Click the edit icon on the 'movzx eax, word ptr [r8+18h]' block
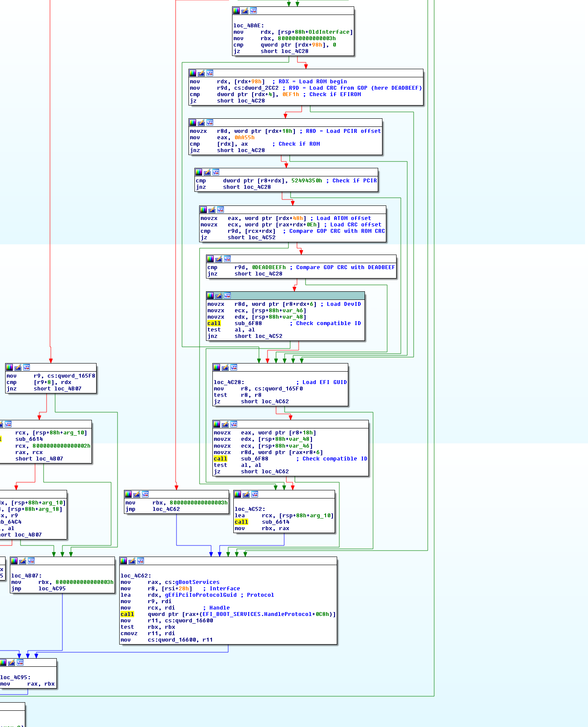The image size is (588, 727). (x=225, y=424)
